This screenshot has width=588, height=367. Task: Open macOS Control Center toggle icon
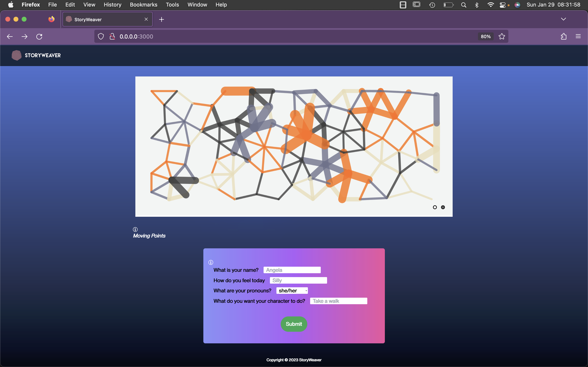(x=502, y=5)
